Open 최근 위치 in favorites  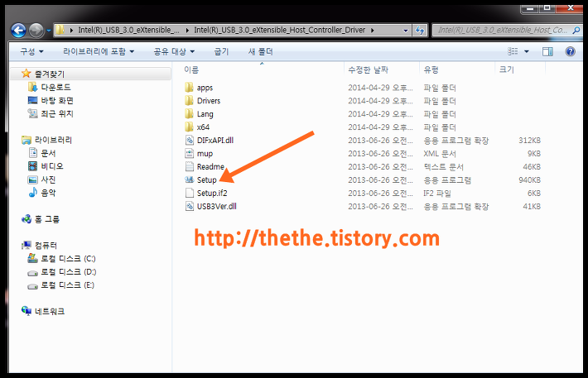(x=57, y=113)
